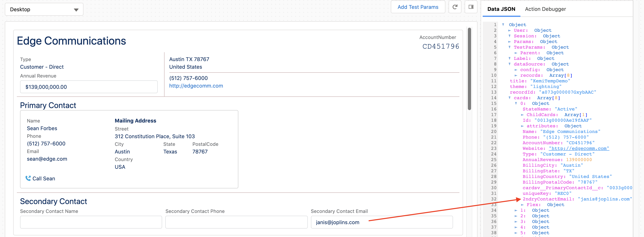Click the Sean Forbes name value
644x237 pixels.
(42, 128)
